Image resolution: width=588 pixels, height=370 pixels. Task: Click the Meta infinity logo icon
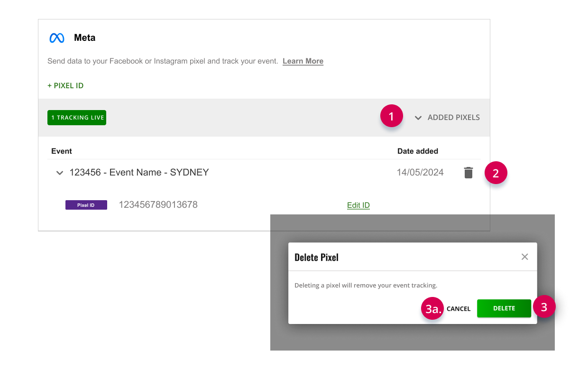pos(57,38)
